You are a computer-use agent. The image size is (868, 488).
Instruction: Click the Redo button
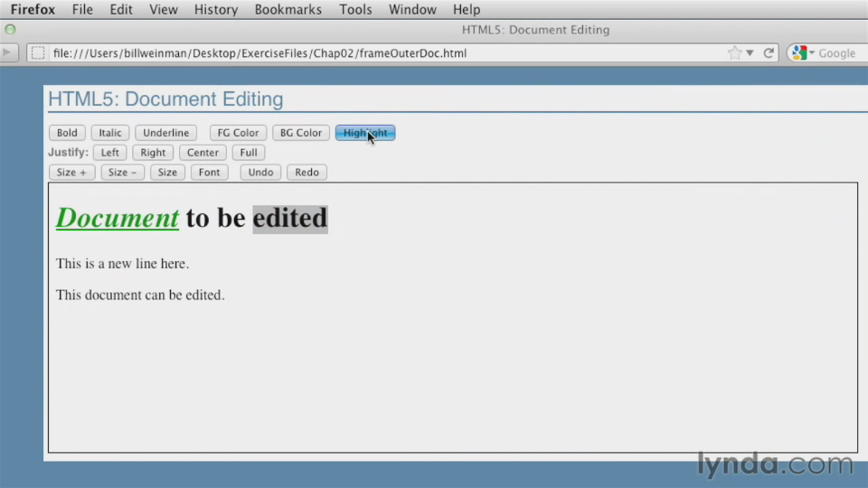[307, 172]
